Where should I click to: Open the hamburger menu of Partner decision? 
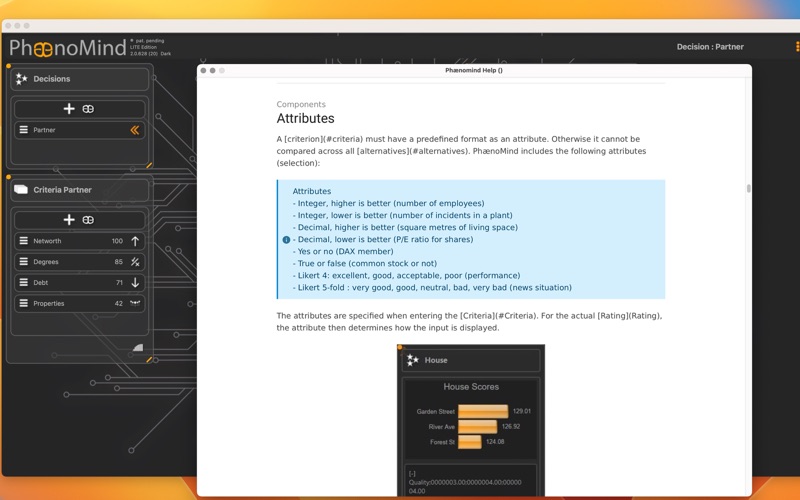coord(23,130)
